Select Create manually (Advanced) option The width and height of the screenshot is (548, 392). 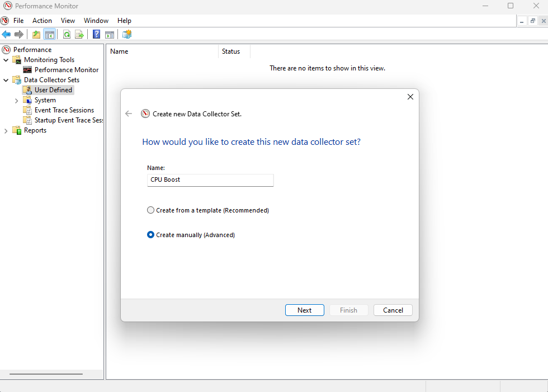150,235
